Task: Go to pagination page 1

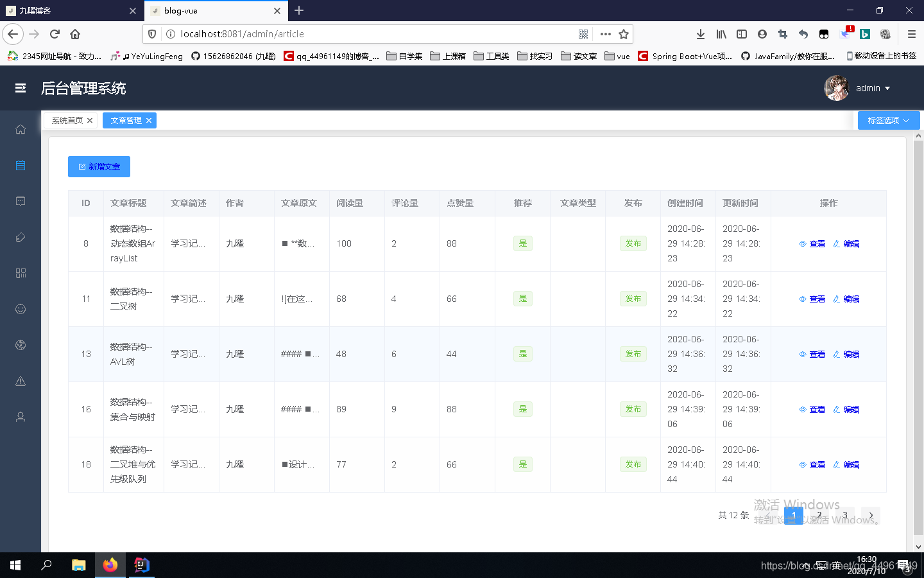Action: (794, 515)
